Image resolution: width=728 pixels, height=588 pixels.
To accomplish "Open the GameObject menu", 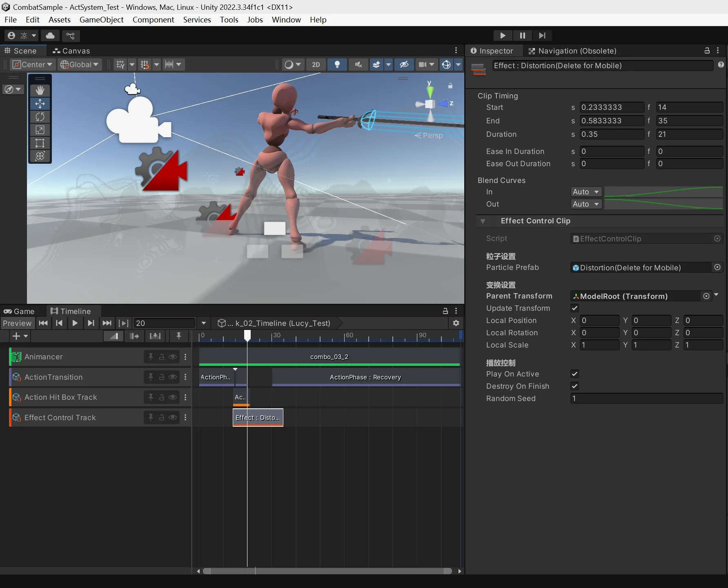I will pos(101,20).
